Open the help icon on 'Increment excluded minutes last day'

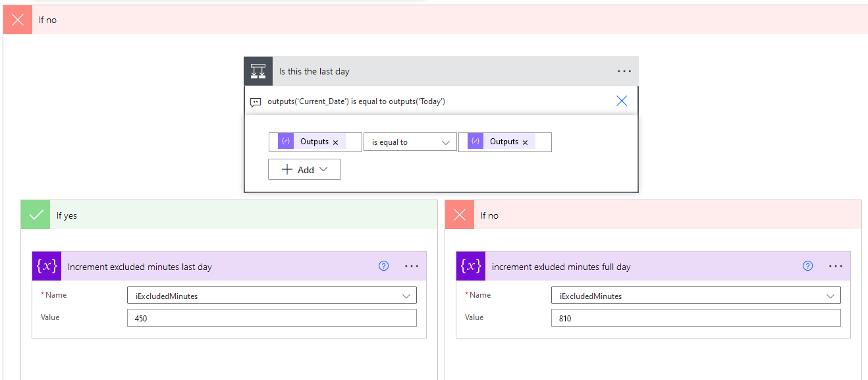[x=383, y=265]
